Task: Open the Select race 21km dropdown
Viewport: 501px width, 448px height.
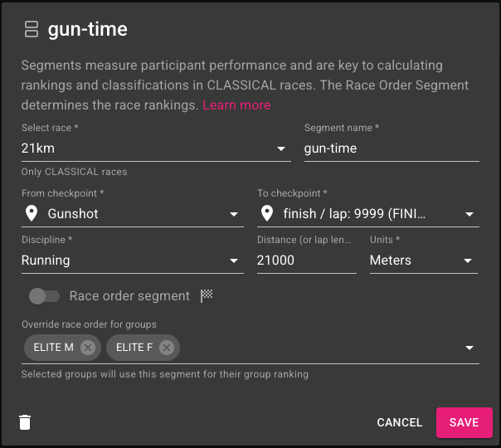Action: (x=156, y=149)
